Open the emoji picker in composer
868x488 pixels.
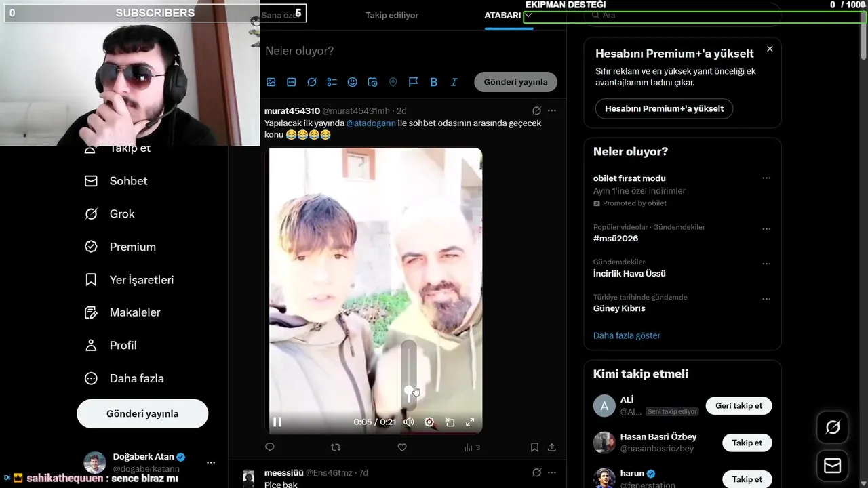click(x=353, y=82)
